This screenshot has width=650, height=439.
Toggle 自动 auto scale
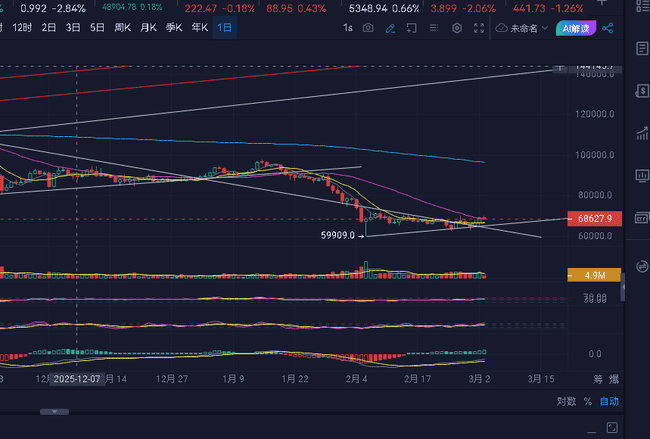coord(609,401)
